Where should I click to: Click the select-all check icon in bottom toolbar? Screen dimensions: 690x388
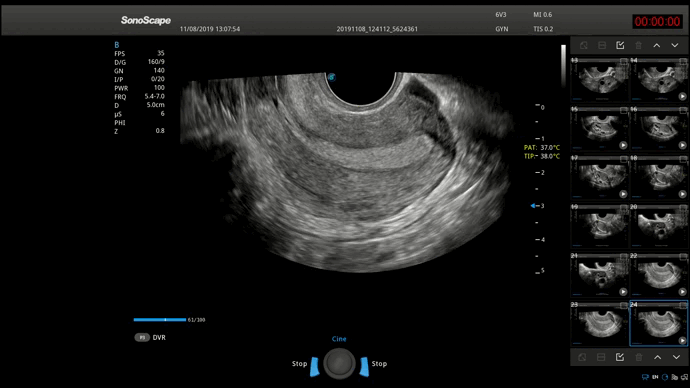click(x=620, y=357)
